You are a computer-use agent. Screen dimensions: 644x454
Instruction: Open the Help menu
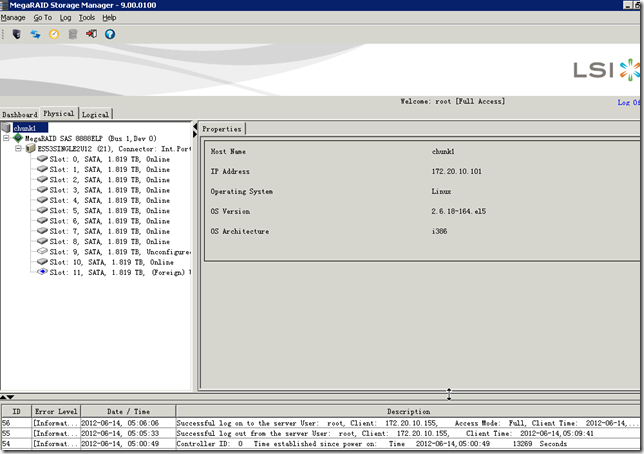[109, 18]
